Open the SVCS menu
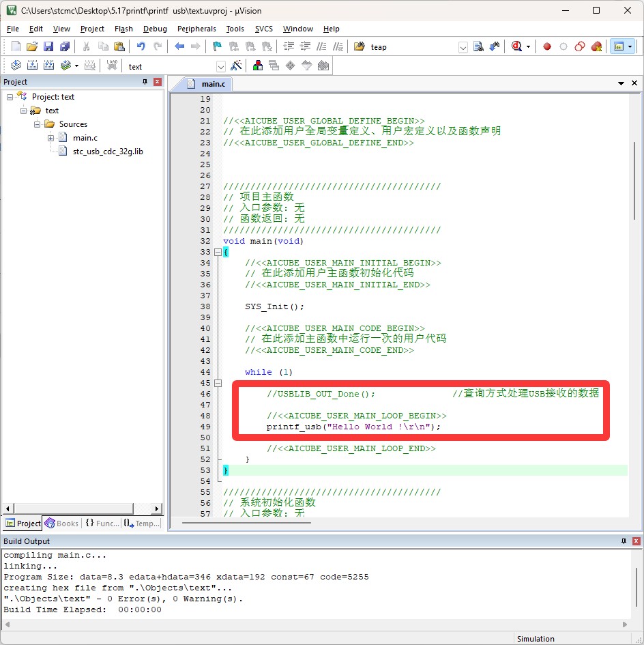 click(263, 29)
